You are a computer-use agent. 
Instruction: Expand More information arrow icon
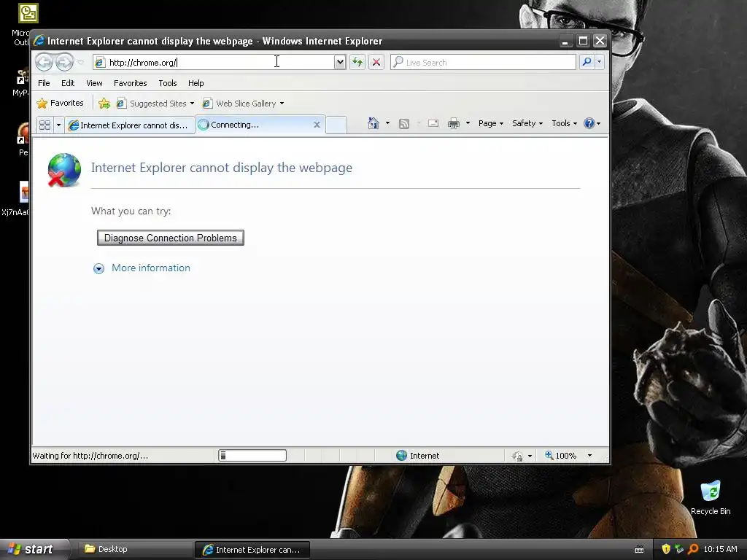click(98, 268)
